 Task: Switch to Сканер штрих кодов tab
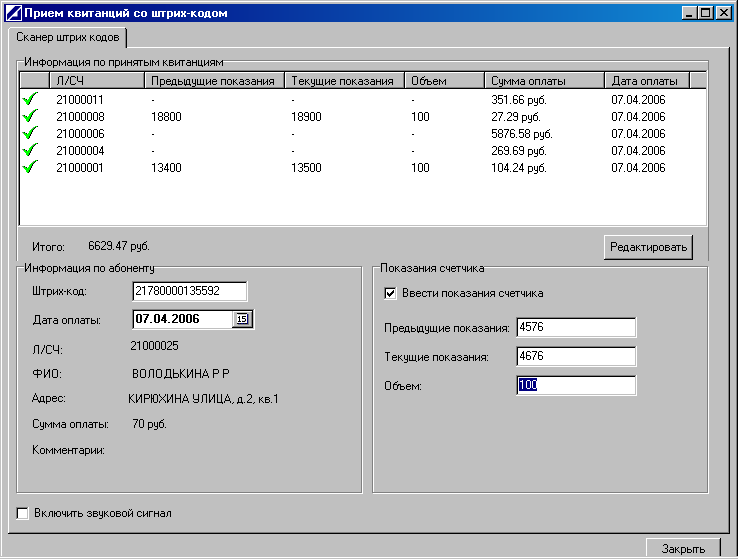point(67,38)
